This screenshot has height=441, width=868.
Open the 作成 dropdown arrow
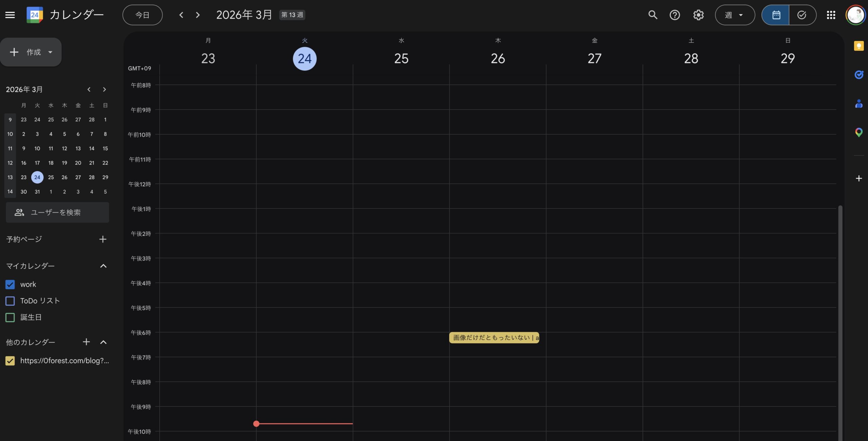pyautogui.click(x=50, y=52)
